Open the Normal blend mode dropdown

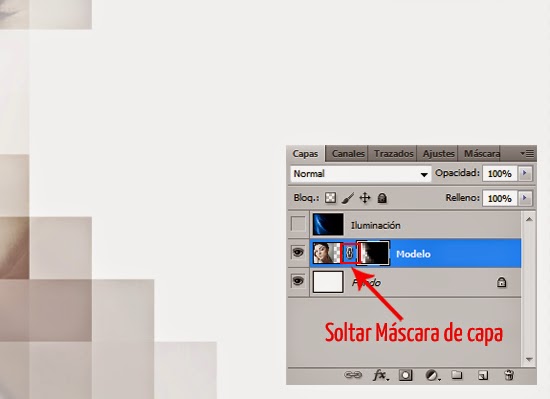click(361, 174)
